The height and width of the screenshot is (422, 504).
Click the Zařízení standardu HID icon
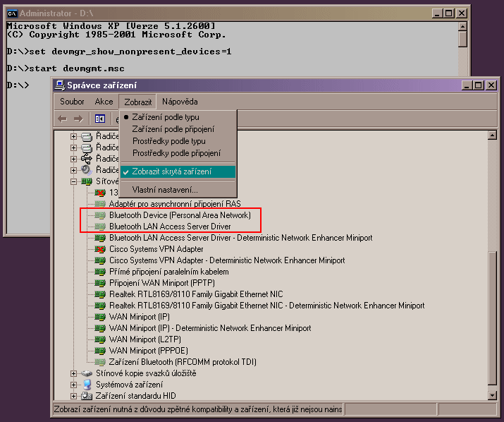tap(87, 396)
